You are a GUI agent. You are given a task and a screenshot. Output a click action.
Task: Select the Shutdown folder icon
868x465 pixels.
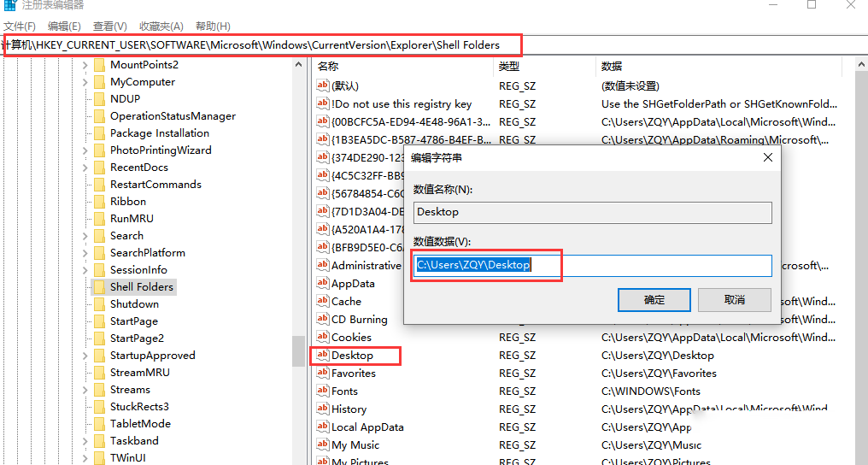pos(100,304)
